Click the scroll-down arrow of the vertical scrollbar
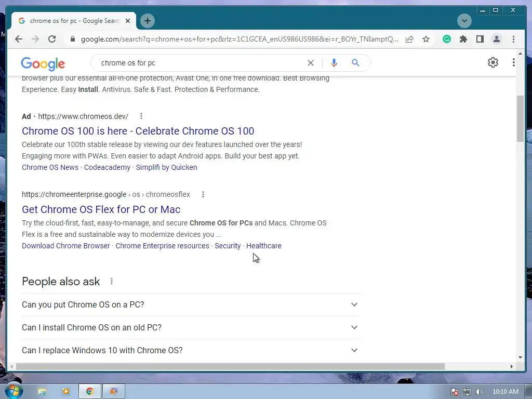532x399 pixels. pos(520,357)
